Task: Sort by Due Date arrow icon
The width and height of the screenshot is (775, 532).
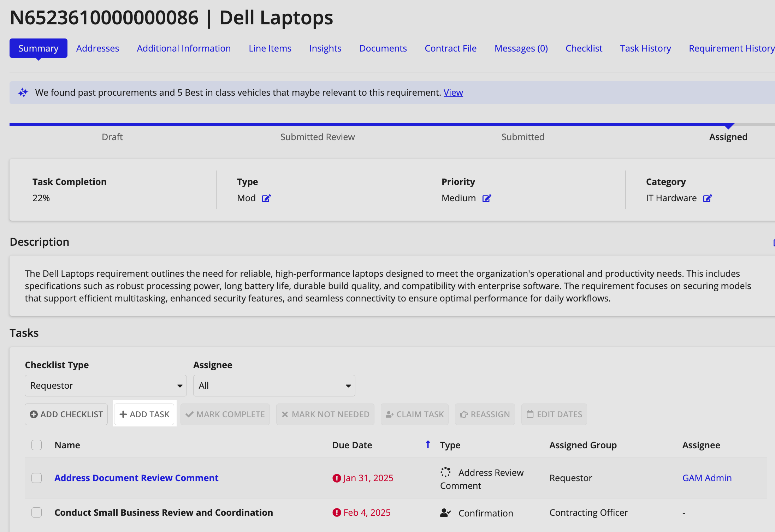Action: (428, 444)
